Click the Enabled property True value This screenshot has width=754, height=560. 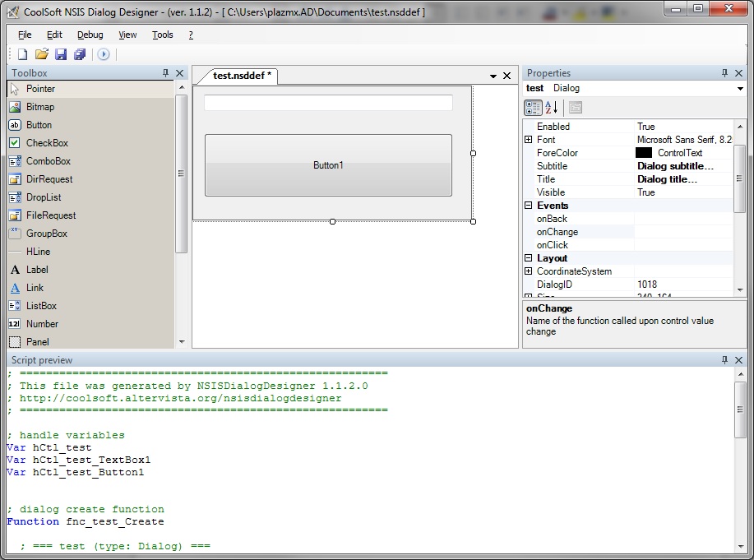tap(683, 127)
